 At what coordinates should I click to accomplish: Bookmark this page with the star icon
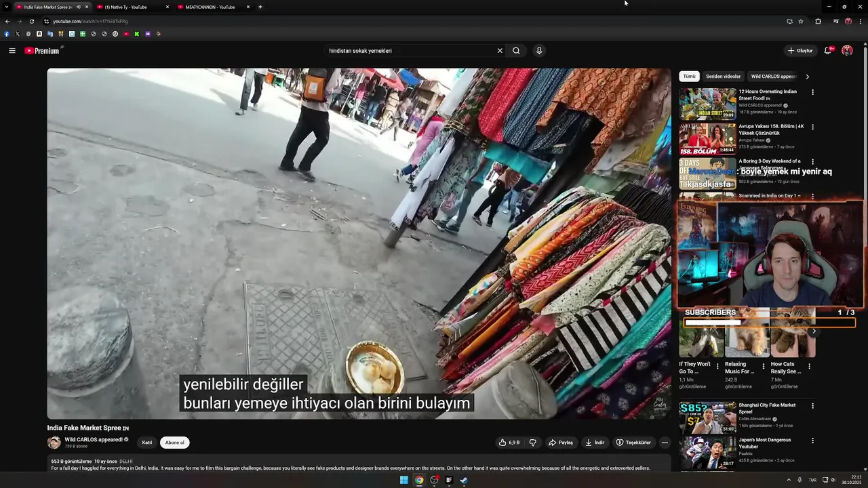click(801, 21)
